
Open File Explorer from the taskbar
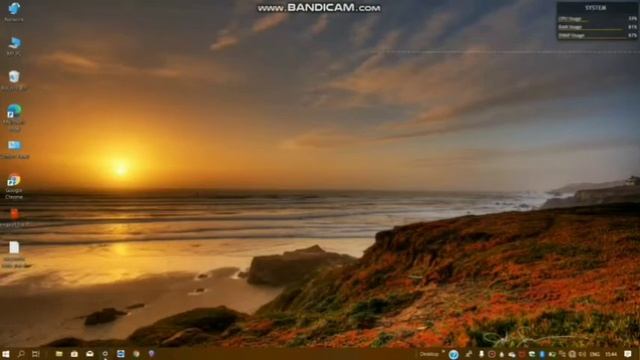tap(59, 354)
